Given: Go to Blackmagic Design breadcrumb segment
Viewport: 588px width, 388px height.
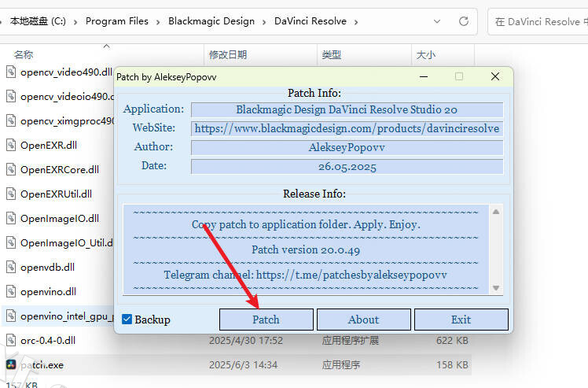Looking at the screenshot, I should (211, 21).
